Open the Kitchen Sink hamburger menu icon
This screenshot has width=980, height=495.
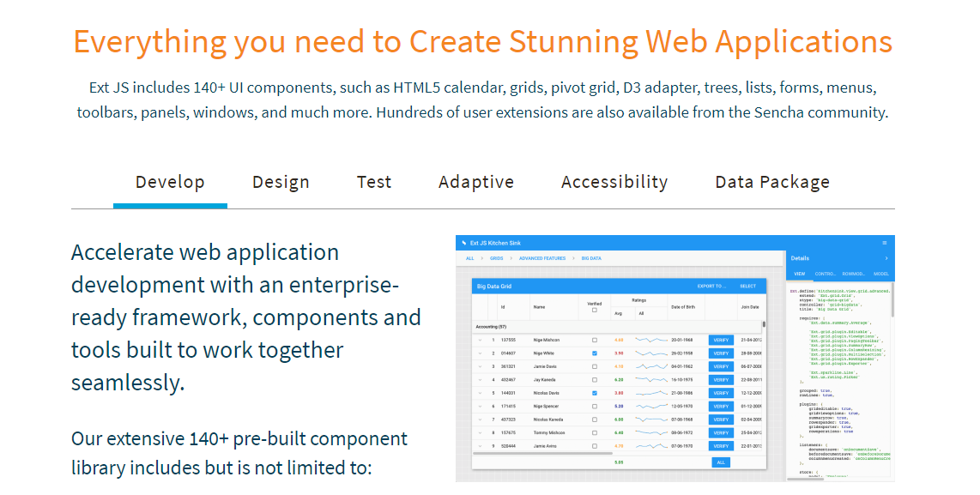[x=884, y=243]
